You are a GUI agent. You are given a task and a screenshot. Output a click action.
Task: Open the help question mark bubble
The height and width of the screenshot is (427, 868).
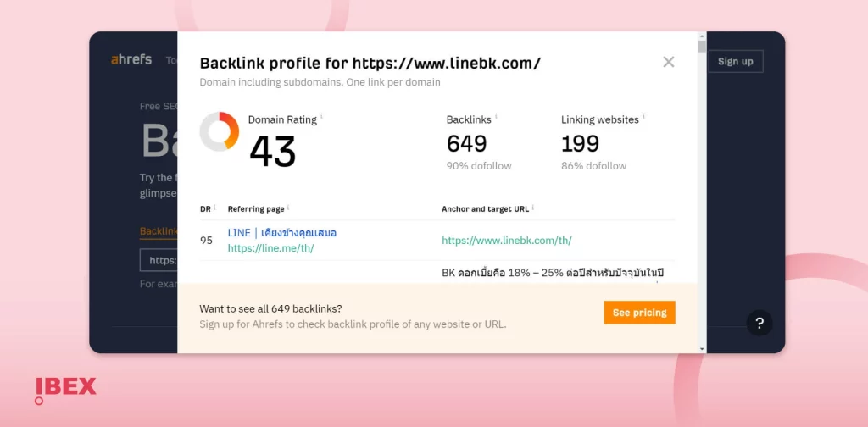759,324
